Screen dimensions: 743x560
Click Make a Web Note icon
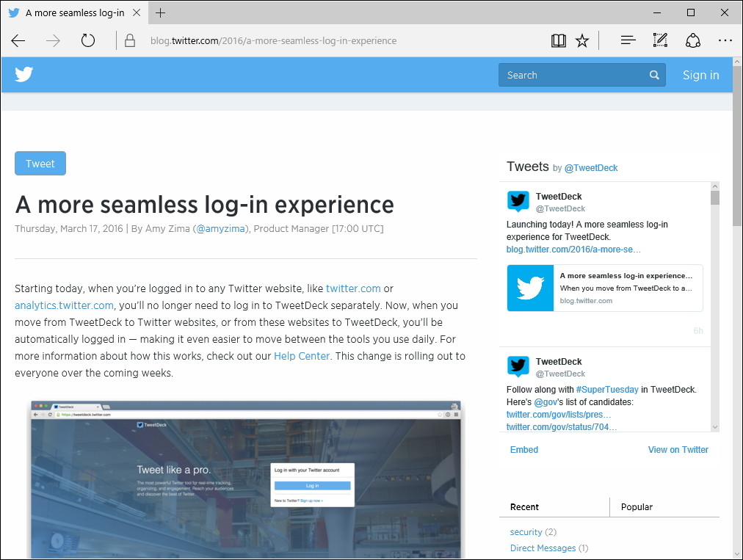660,41
